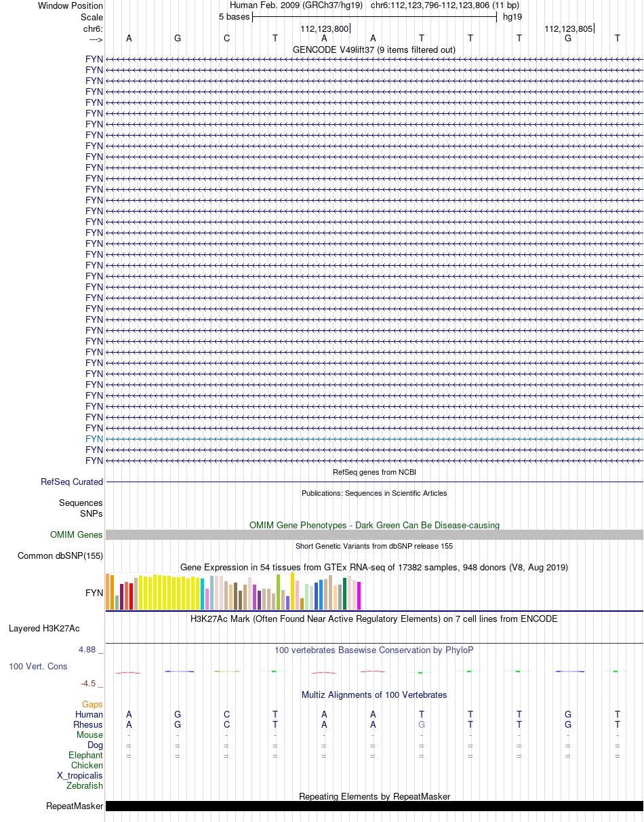Click the Mouse species label
Viewport: 644px width, 822px height.
[x=89, y=735]
